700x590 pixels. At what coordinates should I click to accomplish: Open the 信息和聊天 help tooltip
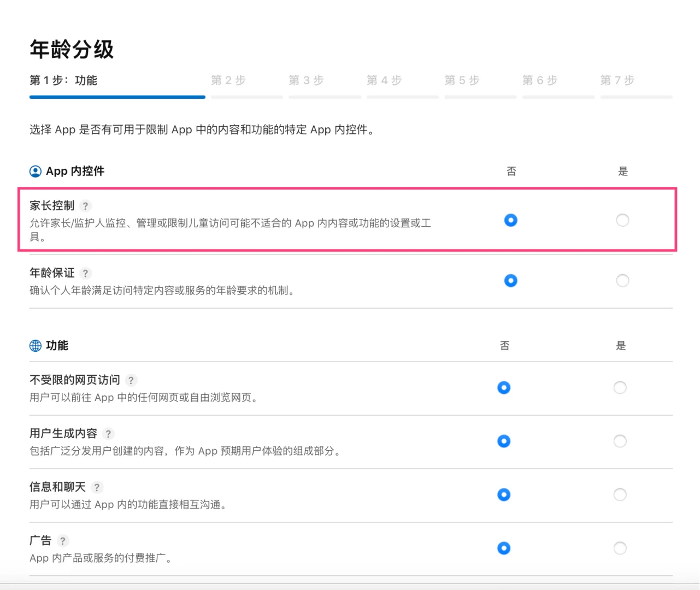pyautogui.click(x=97, y=487)
